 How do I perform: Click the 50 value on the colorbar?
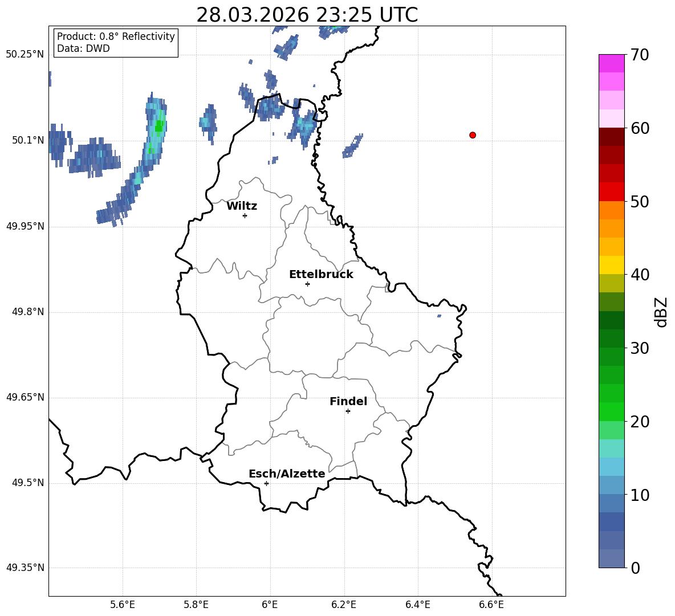[x=640, y=201]
